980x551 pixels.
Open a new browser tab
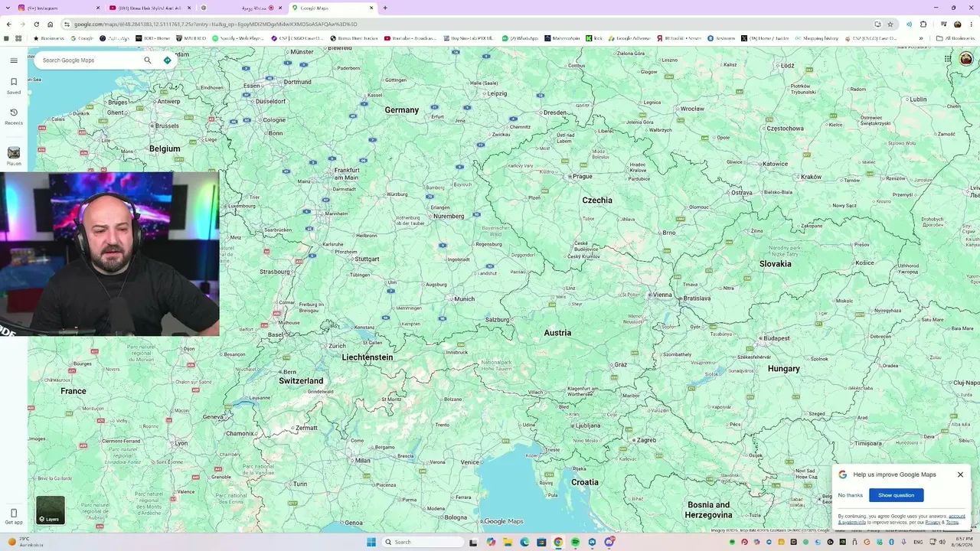click(385, 8)
